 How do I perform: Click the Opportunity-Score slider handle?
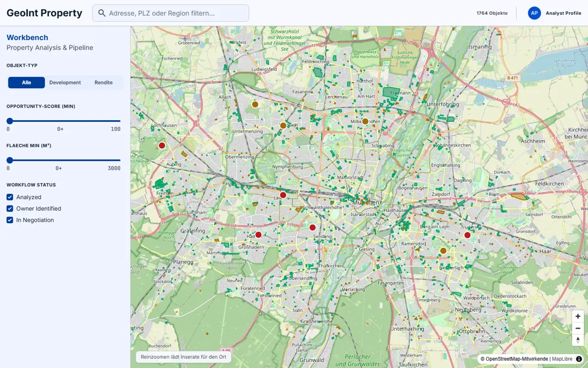click(10, 121)
